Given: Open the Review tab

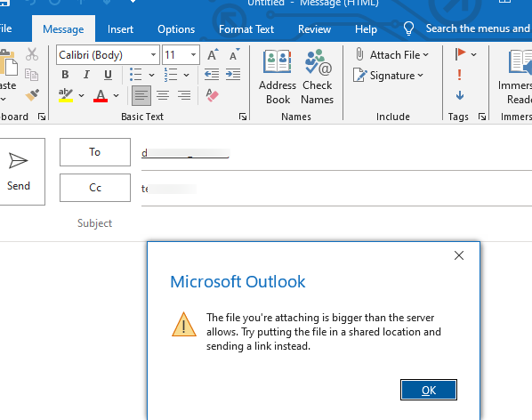Looking at the screenshot, I should 314,29.
